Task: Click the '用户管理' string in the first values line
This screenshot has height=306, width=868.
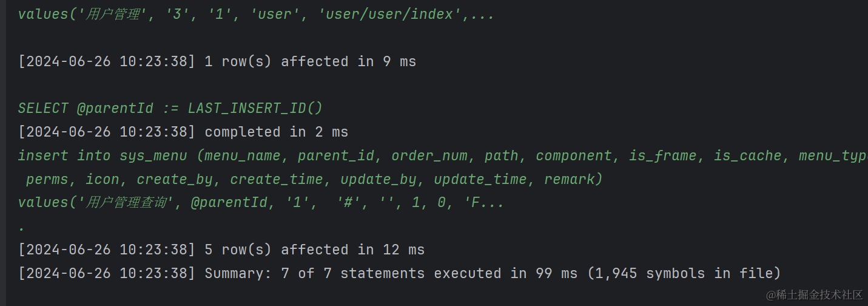Action: 113,14
